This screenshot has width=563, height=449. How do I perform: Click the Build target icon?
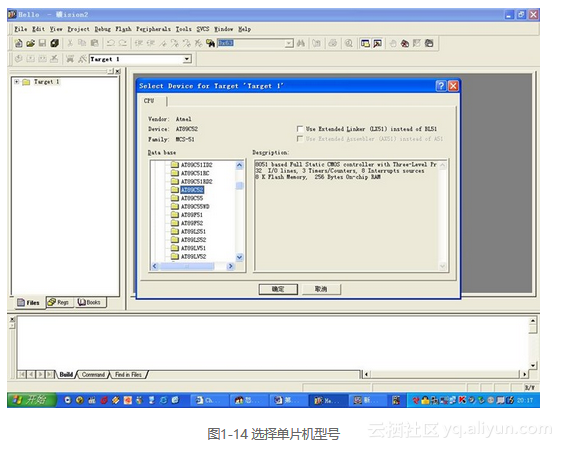[x=31, y=59]
